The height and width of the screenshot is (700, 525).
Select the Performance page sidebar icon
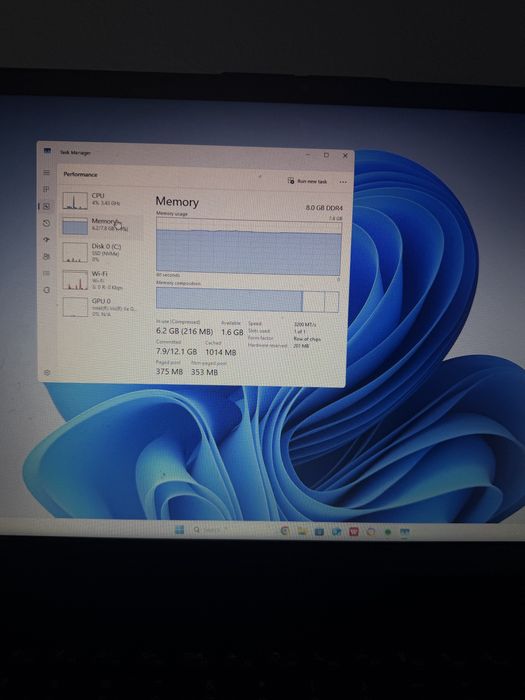[x=46, y=206]
